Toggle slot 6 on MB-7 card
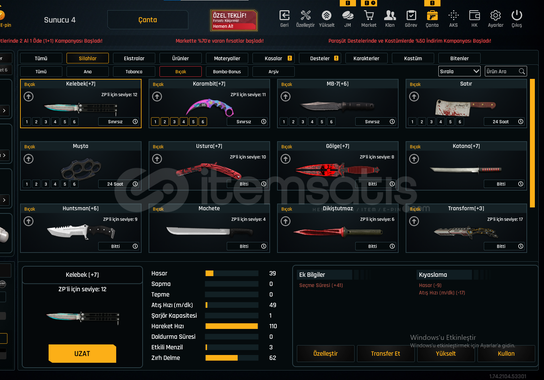The image size is (544, 380). click(x=331, y=122)
